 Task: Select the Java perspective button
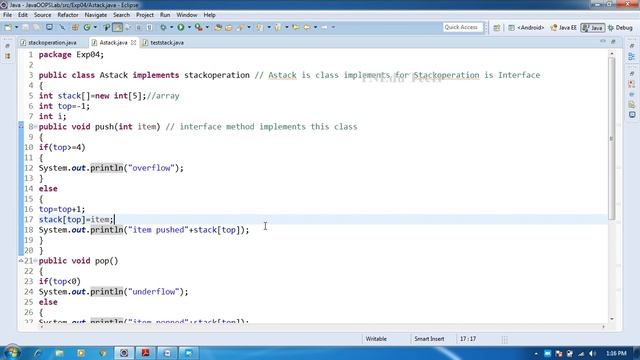pyautogui.click(x=593, y=28)
